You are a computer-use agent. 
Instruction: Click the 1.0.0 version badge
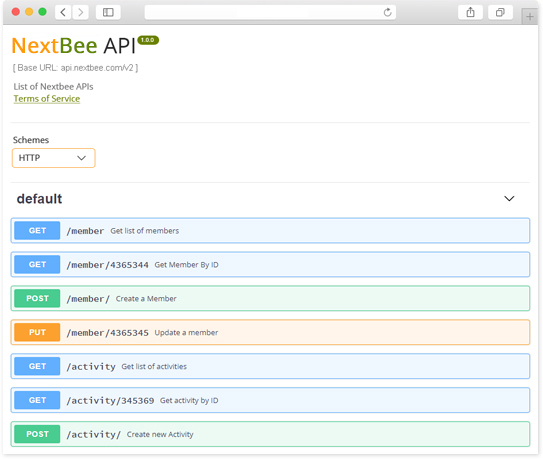pyautogui.click(x=148, y=40)
